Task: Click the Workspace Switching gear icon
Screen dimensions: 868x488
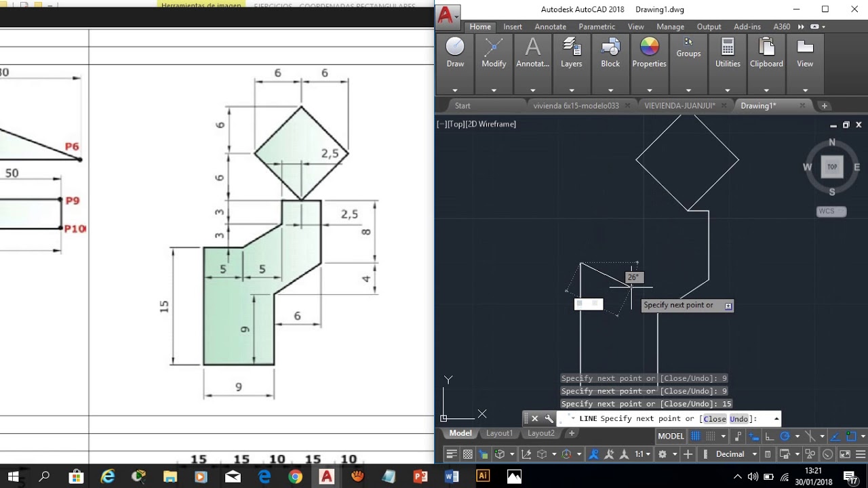Action: pos(663,454)
